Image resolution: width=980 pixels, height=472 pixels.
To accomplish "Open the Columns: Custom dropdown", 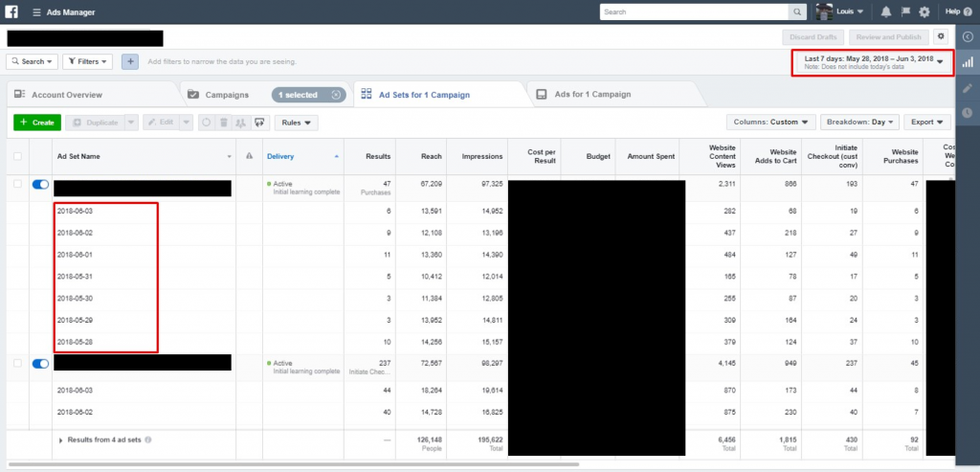I will [x=771, y=123].
